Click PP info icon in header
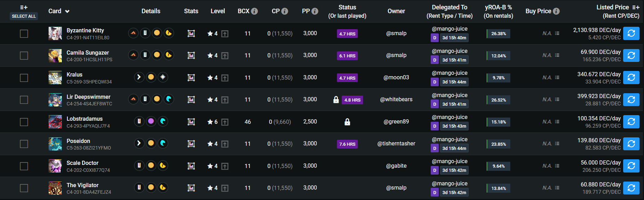Image resolution: width=644 pixels, height=200 pixels. 315,11
